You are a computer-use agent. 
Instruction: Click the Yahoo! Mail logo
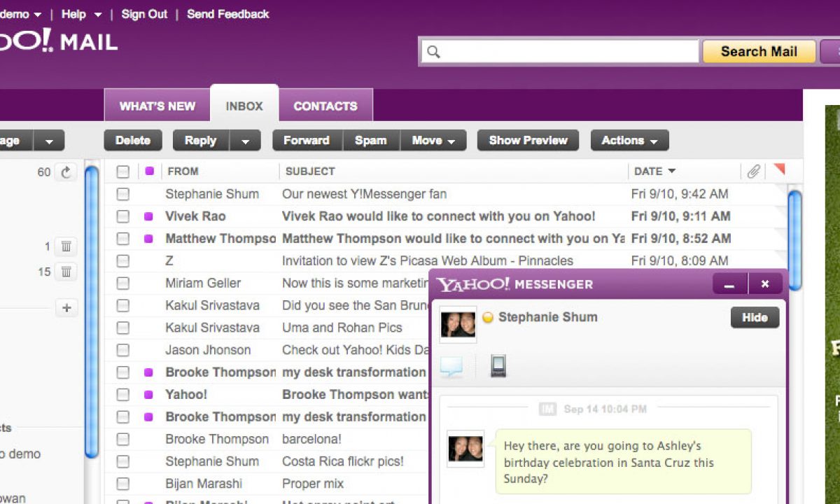pyautogui.click(x=59, y=41)
